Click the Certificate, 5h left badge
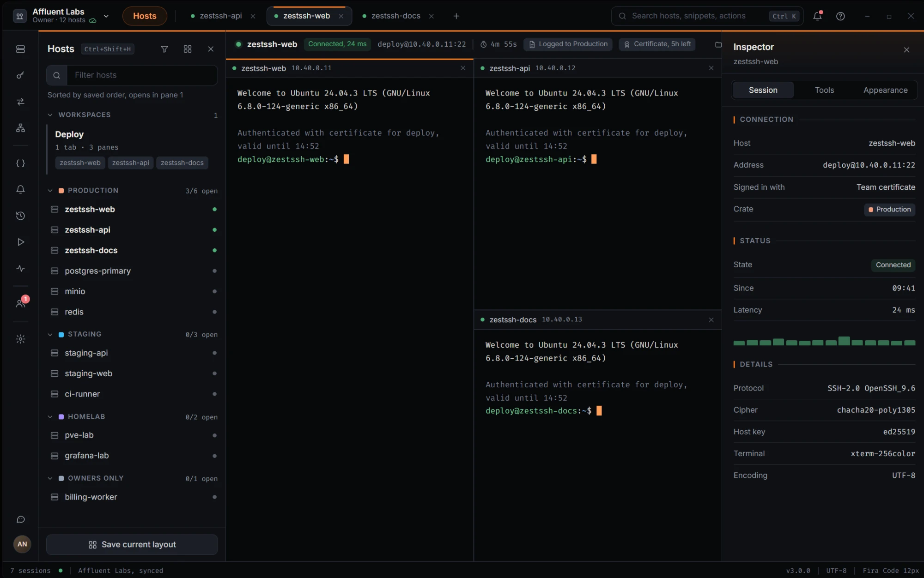 657,44
